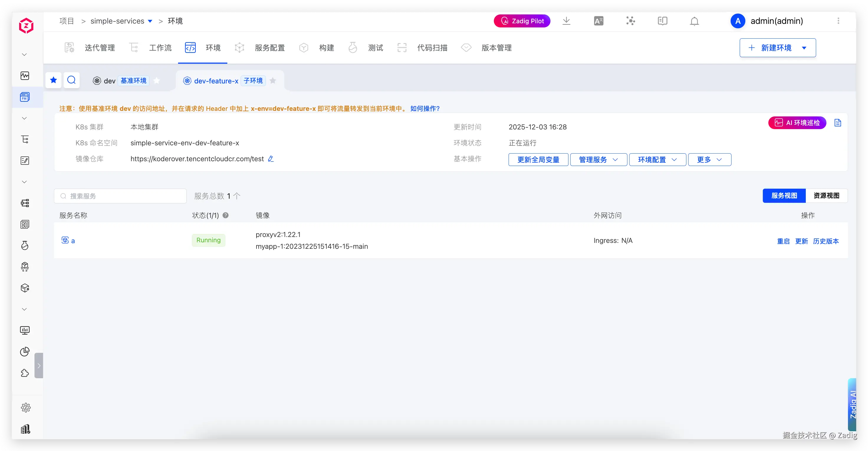Click the 更新全局变量 button

[x=538, y=160]
